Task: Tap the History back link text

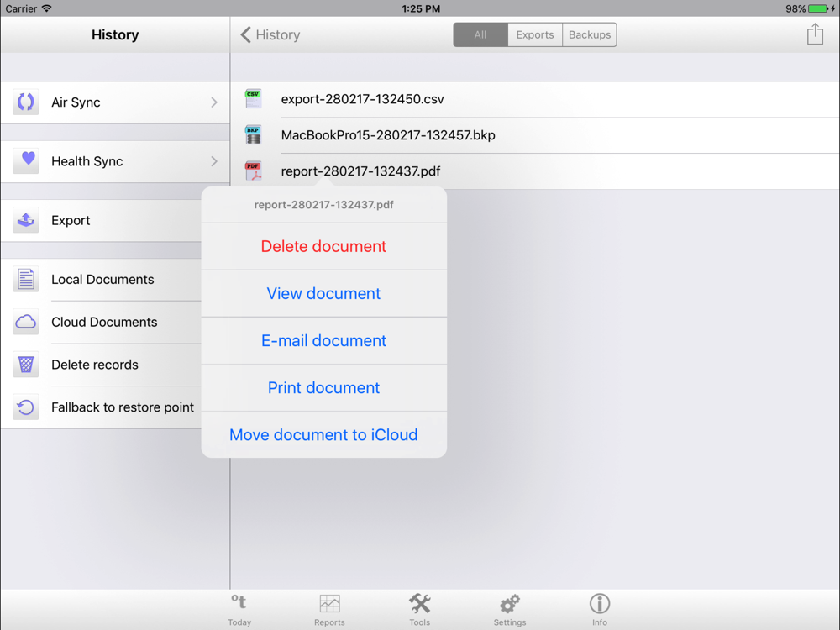Action: pos(277,34)
